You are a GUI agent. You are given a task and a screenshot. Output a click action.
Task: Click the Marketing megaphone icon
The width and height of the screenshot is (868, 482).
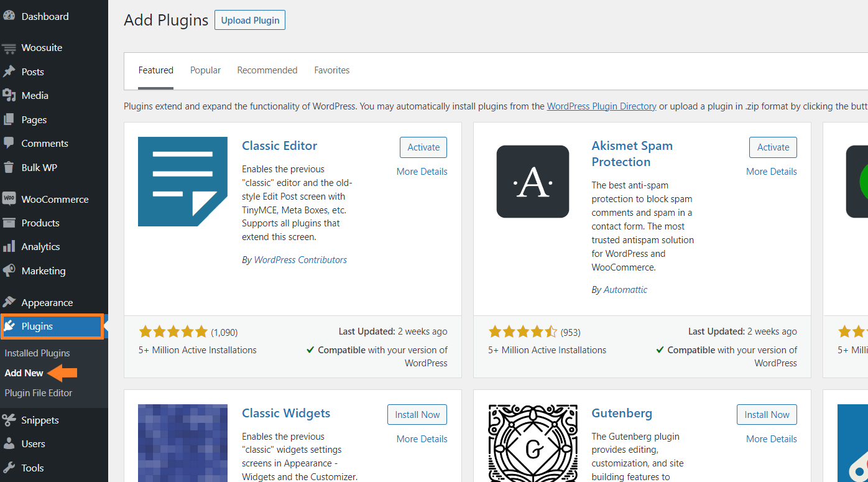[9, 271]
